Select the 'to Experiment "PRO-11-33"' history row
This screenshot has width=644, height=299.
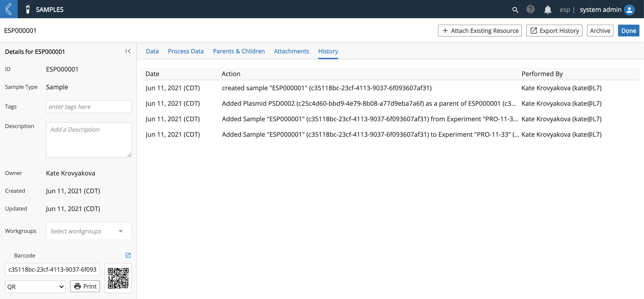(x=390, y=134)
